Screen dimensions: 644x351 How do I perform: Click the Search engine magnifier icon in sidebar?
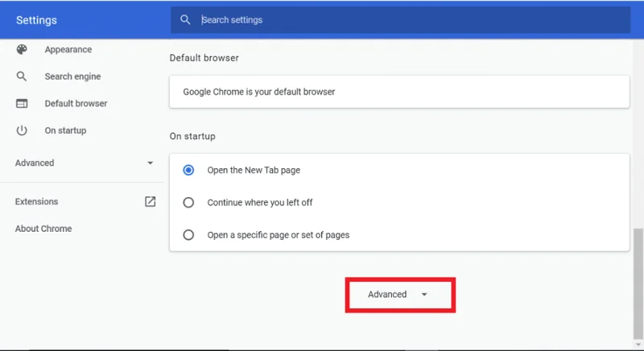(x=22, y=76)
